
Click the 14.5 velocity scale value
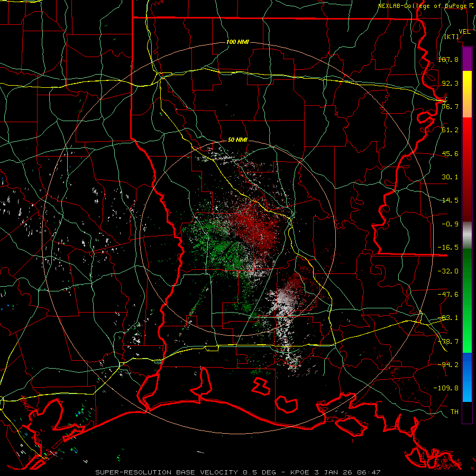click(450, 200)
